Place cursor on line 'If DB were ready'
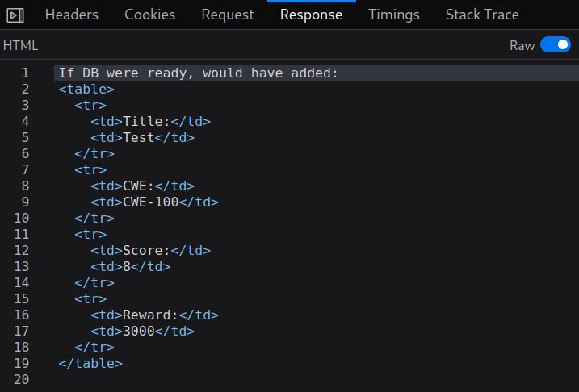The image size is (579, 392). click(x=199, y=73)
